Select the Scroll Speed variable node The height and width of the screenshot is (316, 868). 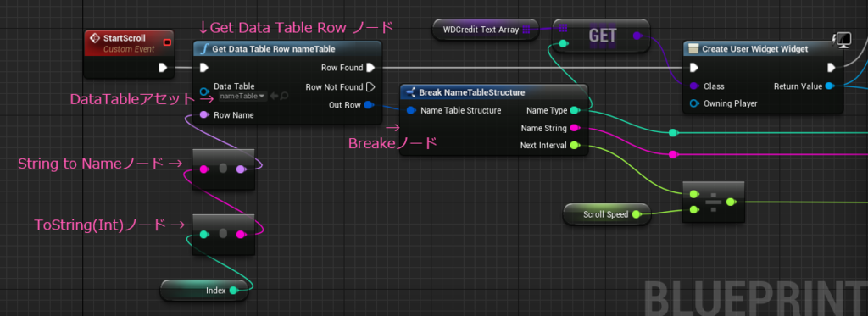pos(607,214)
